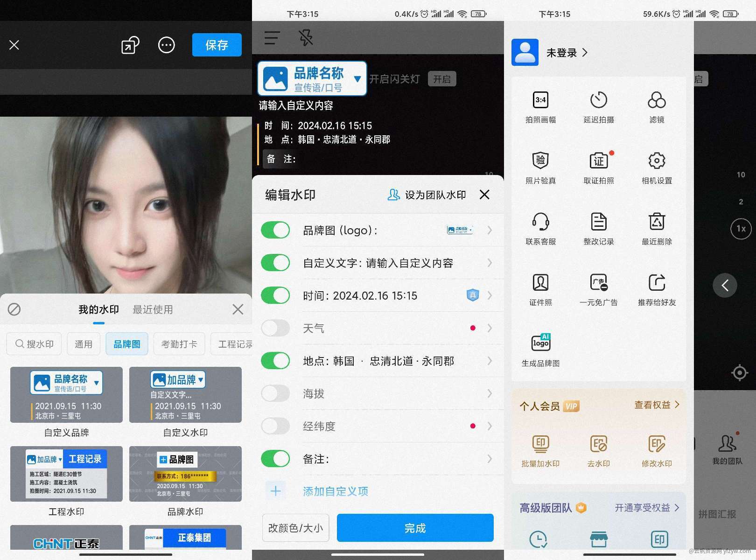Enable the 天气 switch

pyautogui.click(x=275, y=328)
